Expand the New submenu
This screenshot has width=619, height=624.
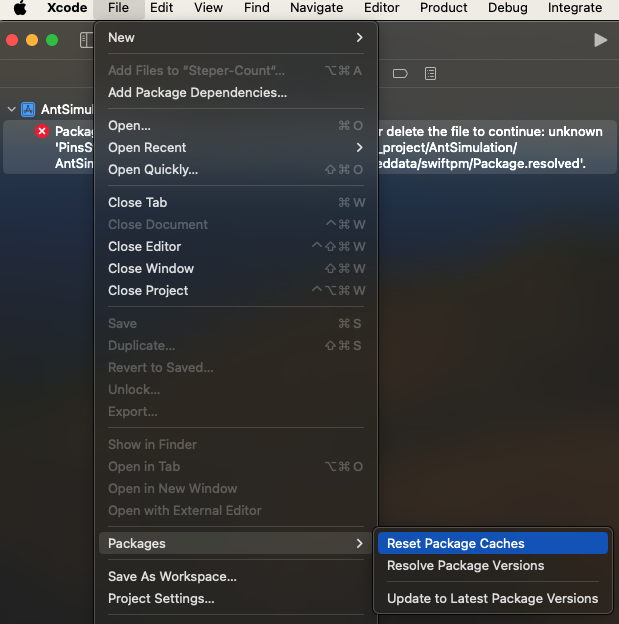(236, 38)
